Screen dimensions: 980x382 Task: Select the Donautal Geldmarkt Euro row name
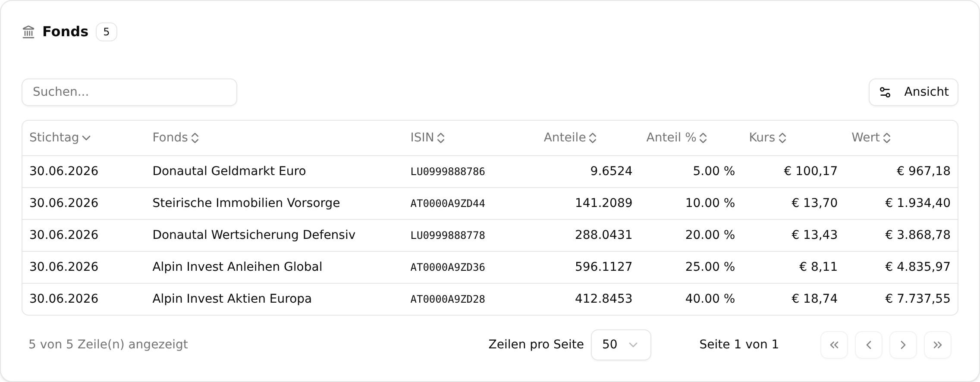pos(229,171)
